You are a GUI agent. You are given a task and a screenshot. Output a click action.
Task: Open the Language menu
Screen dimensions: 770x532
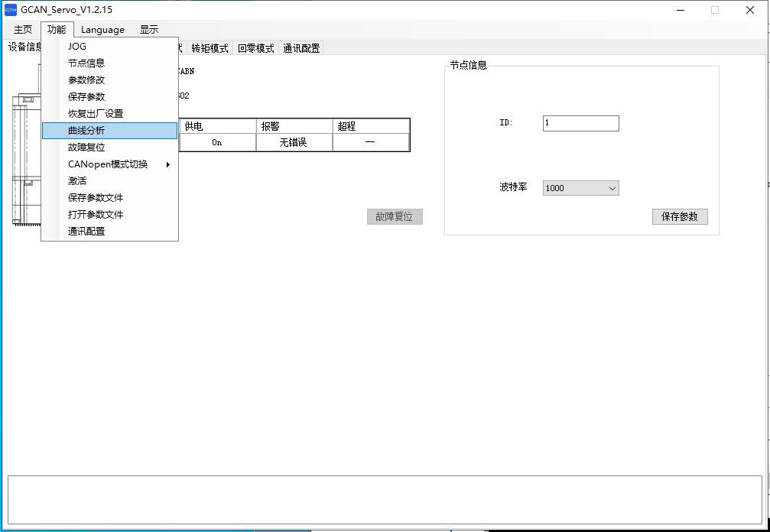tap(102, 30)
